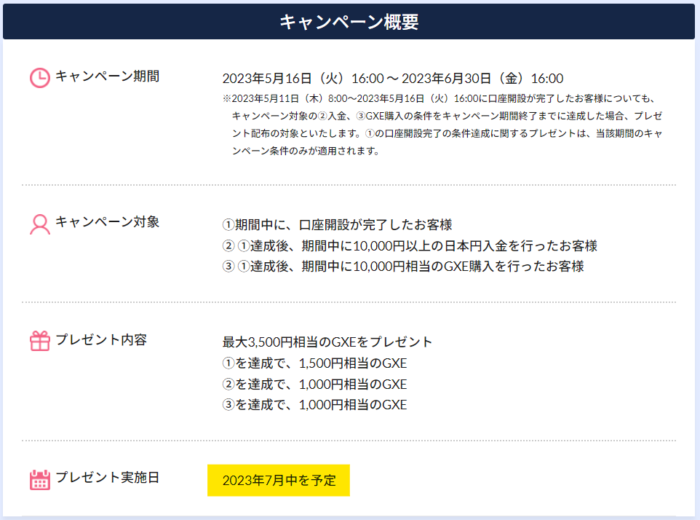Select the キャンペーン期間 label
The height and width of the screenshot is (520, 700).
pos(107,76)
